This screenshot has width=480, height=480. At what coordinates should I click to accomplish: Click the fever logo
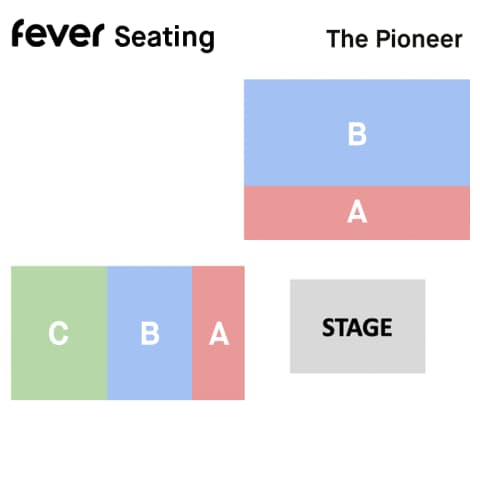[x=58, y=33]
